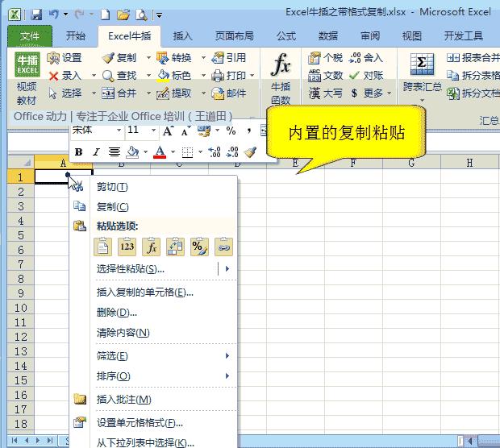Click the 邮件 mail tool

229,93
